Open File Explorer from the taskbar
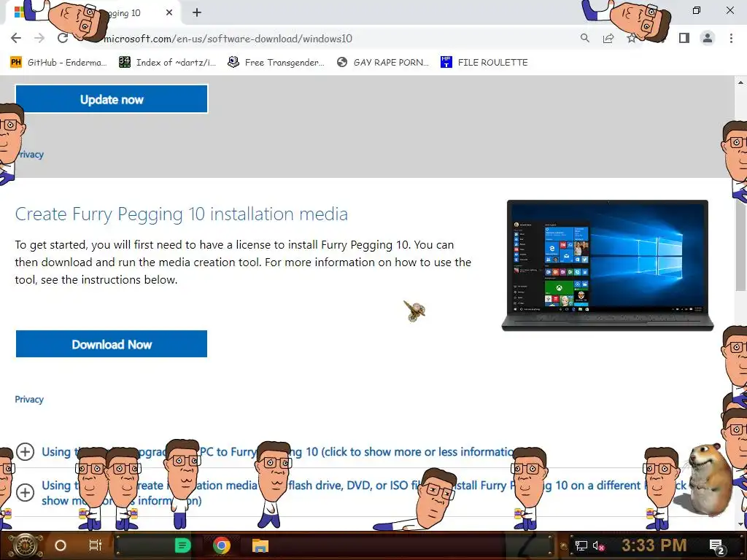747x560 pixels. pos(260,545)
